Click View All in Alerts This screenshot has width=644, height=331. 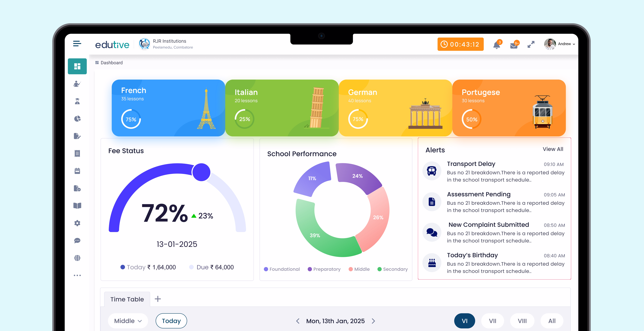(553, 149)
